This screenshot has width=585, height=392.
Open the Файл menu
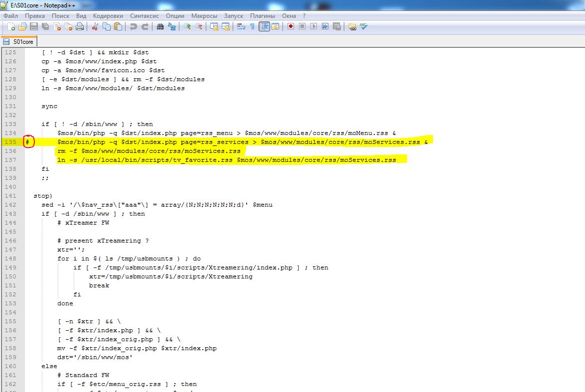click(x=10, y=16)
